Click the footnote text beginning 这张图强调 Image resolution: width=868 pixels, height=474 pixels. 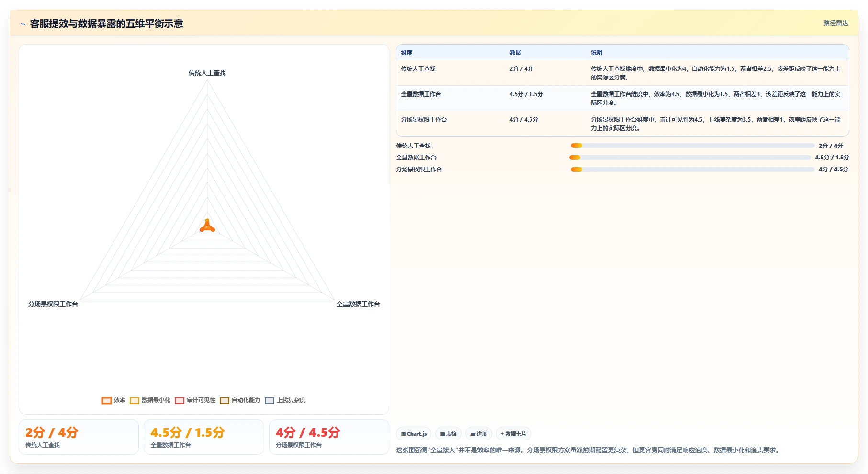click(588, 450)
